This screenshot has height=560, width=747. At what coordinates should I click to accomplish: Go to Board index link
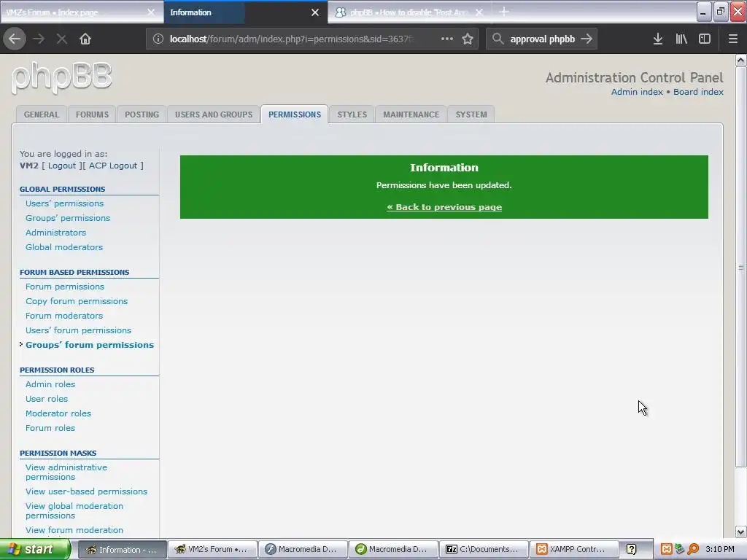(x=698, y=92)
